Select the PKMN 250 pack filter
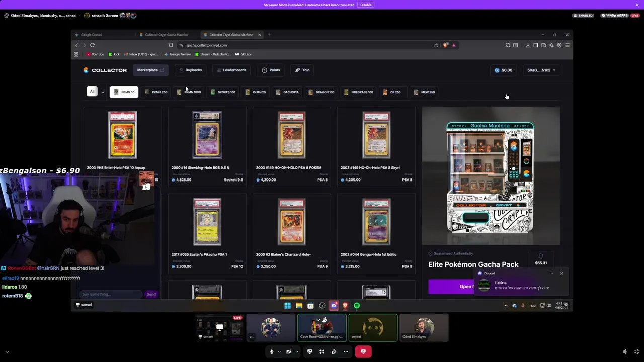644x362 pixels. (155, 92)
